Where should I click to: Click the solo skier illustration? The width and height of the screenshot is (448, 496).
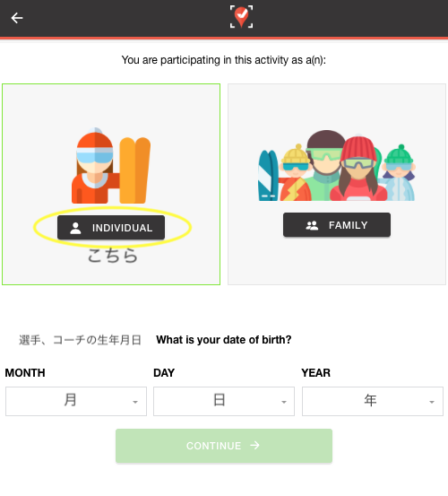pyautogui.click(x=111, y=165)
